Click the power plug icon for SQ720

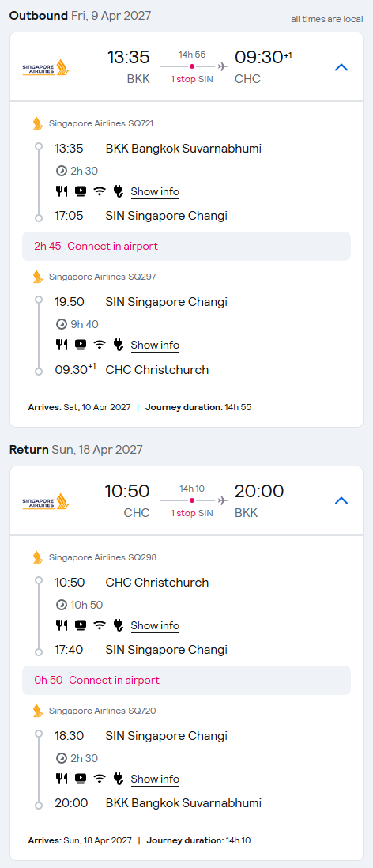[117, 779]
